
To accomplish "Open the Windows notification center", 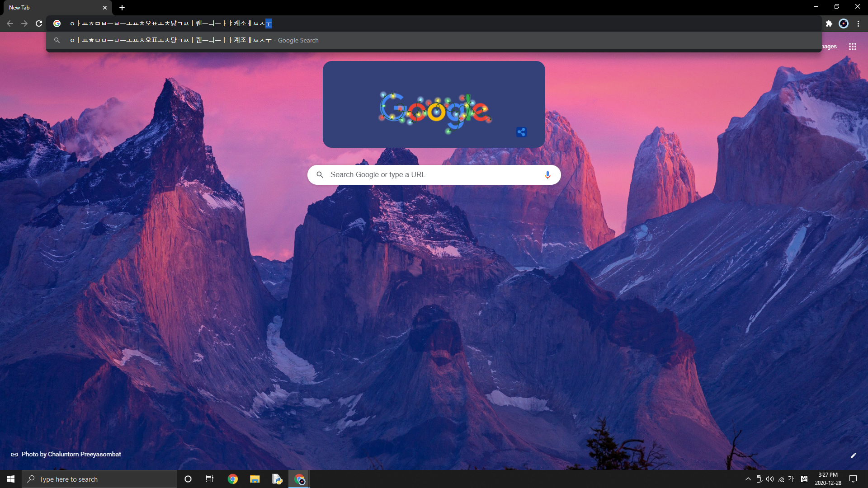I will [x=853, y=479].
